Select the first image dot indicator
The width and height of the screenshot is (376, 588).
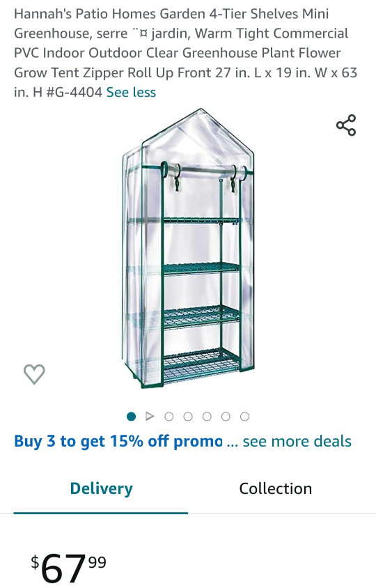point(131,416)
